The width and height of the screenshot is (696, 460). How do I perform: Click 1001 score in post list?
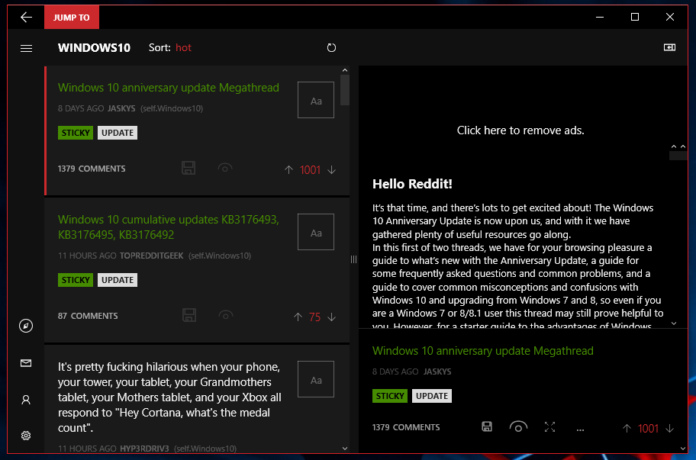pos(310,170)
